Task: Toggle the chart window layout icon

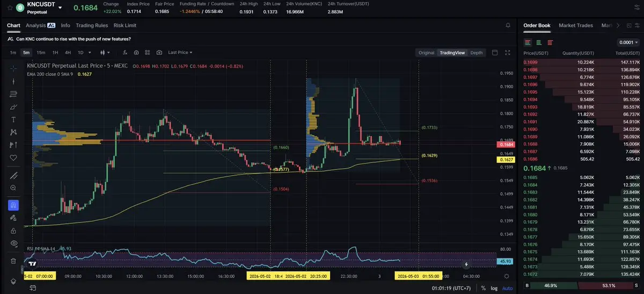Action: [x=495, y=53]
